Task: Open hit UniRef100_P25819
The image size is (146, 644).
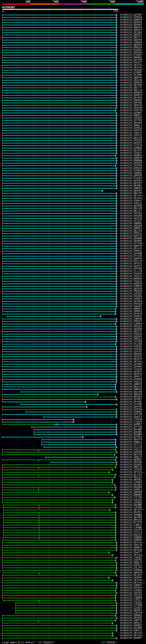Action: pos(131,17)
